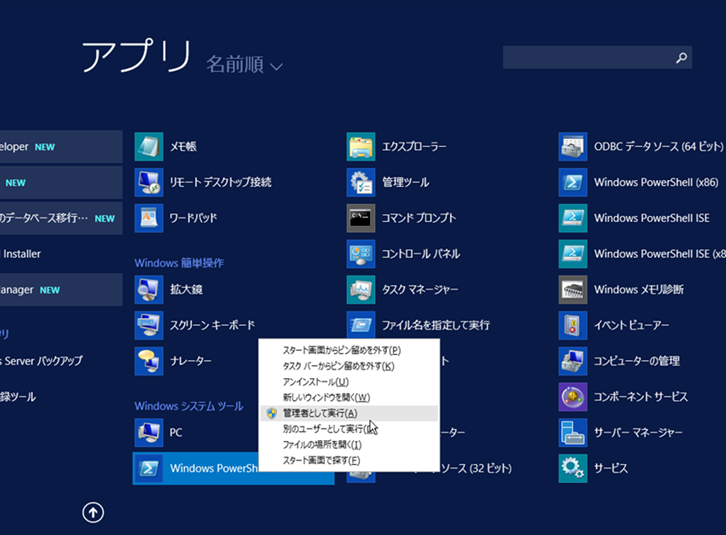
Task: Click the search magnifier icon
Action: coord(681,57)
